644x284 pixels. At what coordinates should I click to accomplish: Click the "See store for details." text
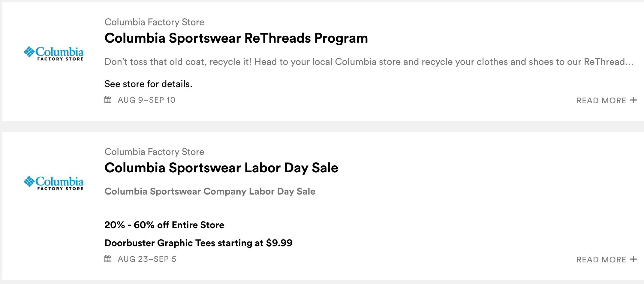coord(148,84)
